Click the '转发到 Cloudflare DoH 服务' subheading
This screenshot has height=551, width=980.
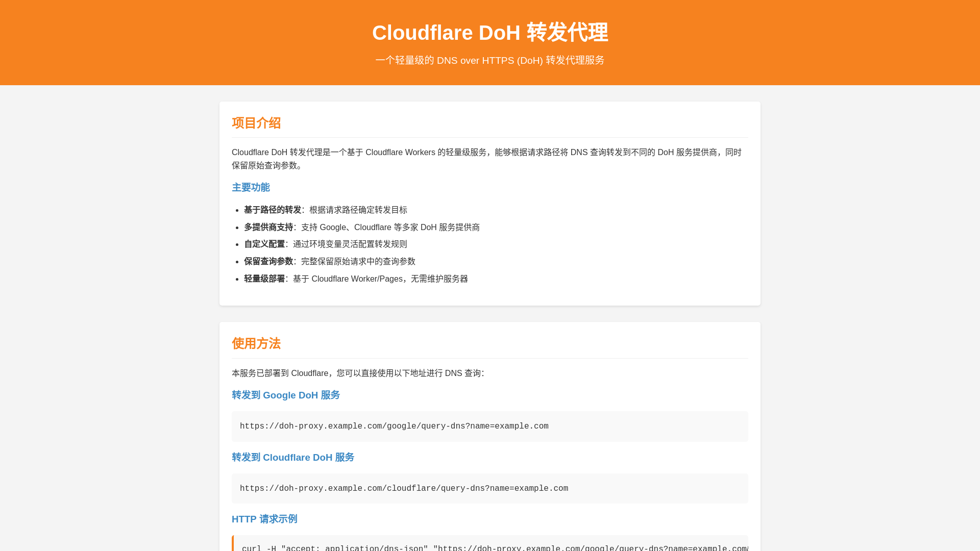click(x=293, y=457)
